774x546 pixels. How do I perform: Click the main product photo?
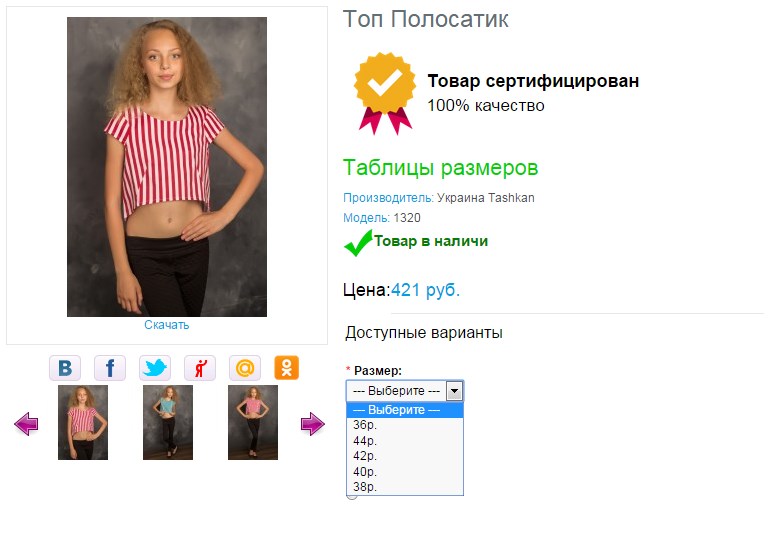(166, 167)
